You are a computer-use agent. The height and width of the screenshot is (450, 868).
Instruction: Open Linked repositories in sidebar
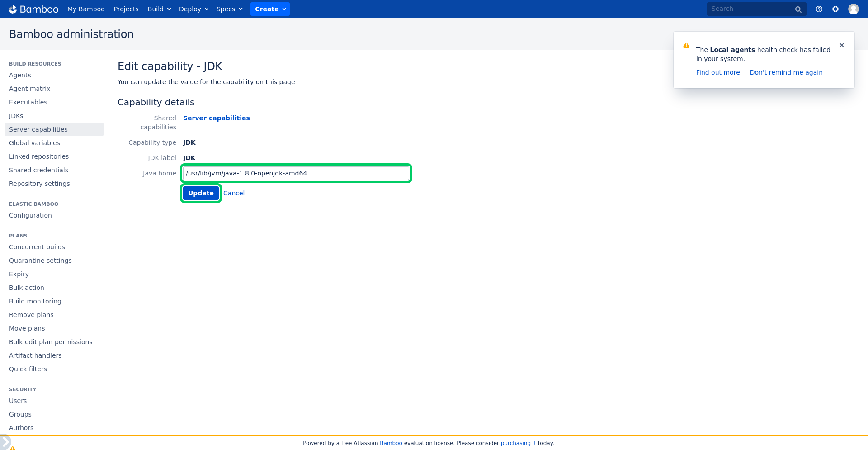(39, 156)
